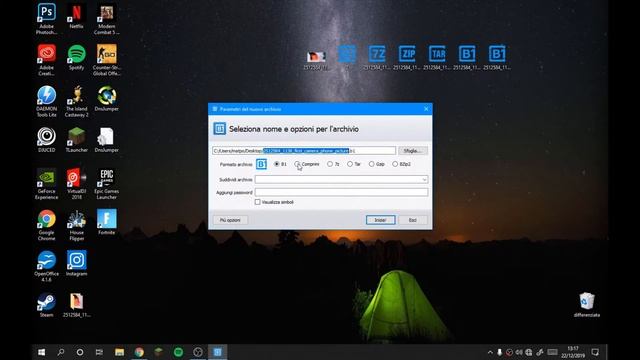Open the TLauncher desktop icon

click(x=76, y=140)
